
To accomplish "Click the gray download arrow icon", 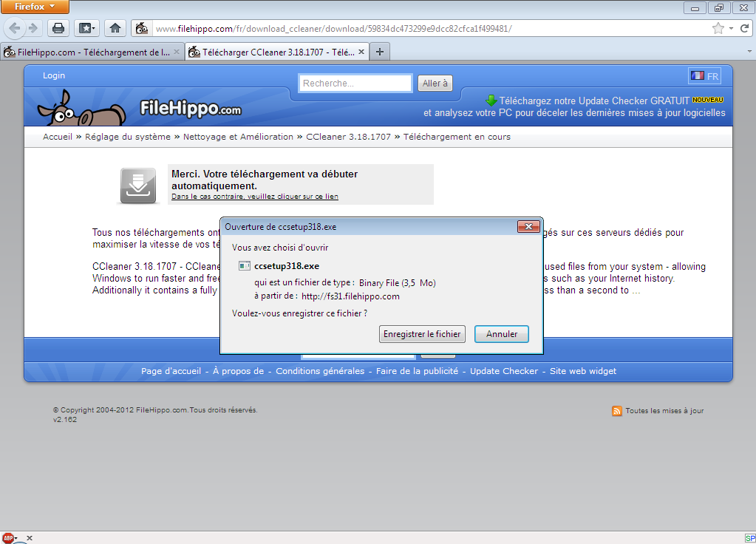I will pyautogui.click(x=138, y=186).
